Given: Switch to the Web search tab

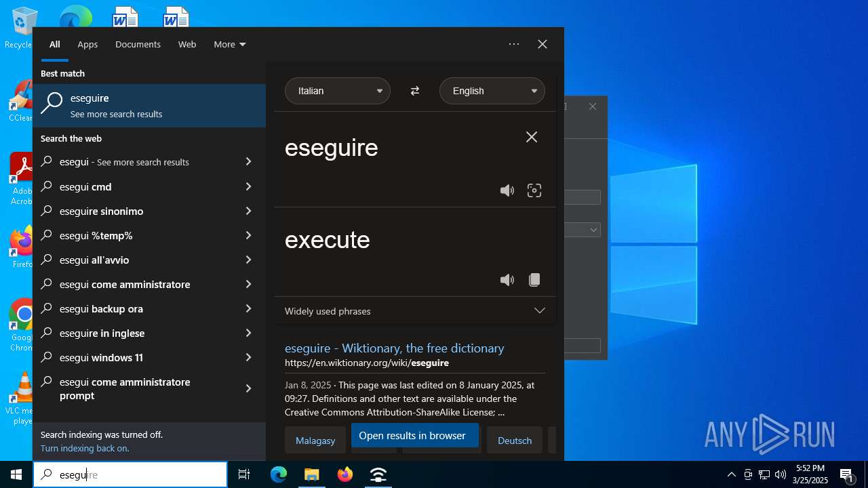Looking at the screenshot, I should (x=187, y=44).
